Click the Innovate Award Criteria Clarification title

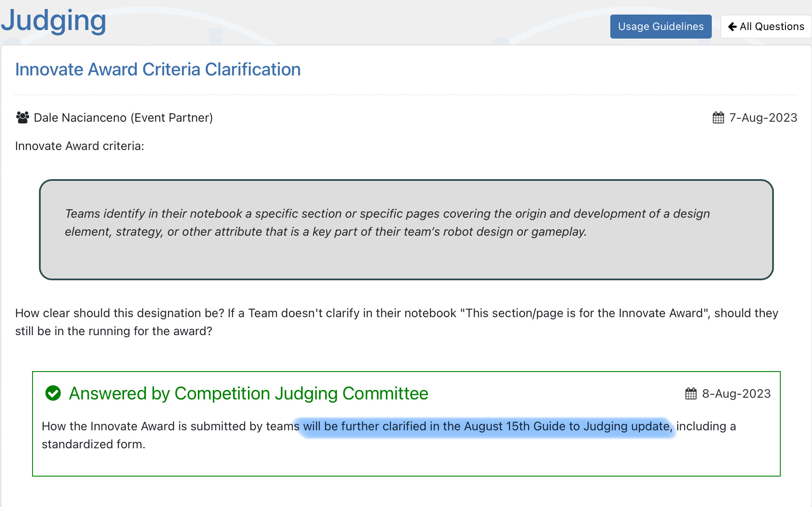coord(158,69)
